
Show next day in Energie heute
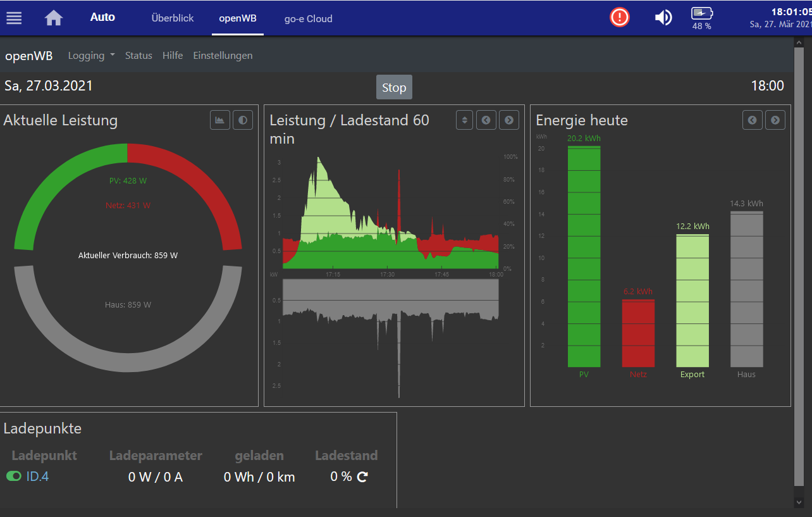(775, 120)
